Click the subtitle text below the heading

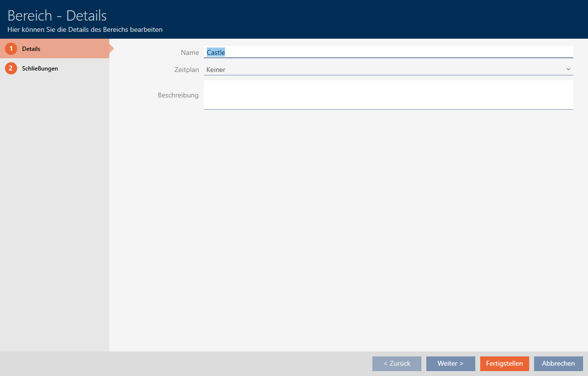pos(85,29)
